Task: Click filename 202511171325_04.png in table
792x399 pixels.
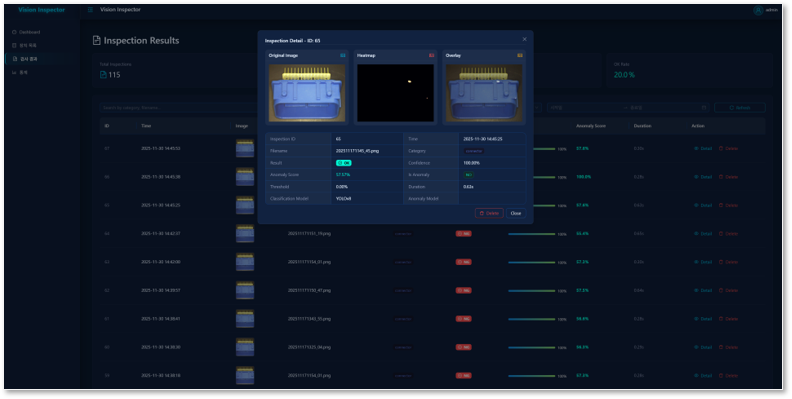Action: tap(309, 347)
